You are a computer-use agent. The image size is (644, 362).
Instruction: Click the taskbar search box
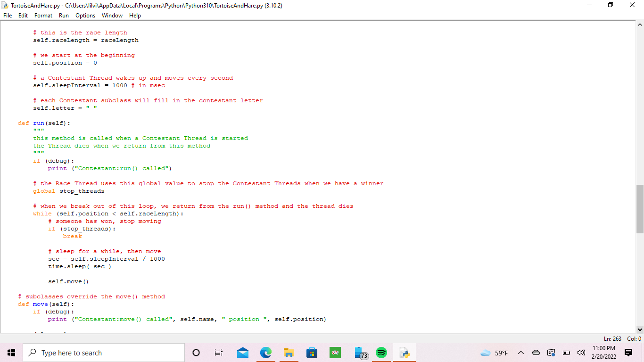[104, 353]
